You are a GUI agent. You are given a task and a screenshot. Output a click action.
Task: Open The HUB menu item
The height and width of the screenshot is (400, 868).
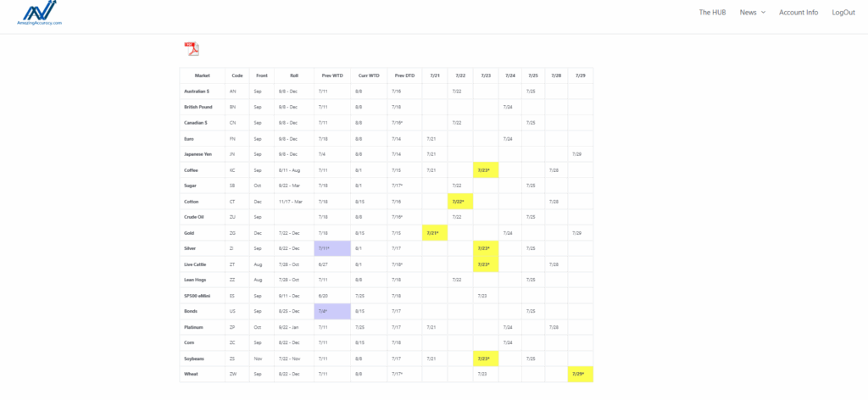(x=712, y=13)
